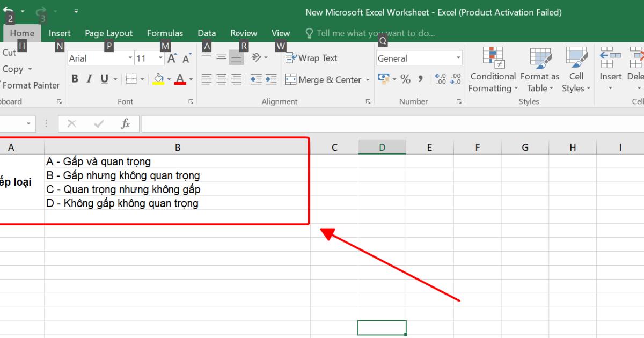Click the Increase Decimal icon
The height and width of the screenshot is (338, 644).
[x=440, y=79]
